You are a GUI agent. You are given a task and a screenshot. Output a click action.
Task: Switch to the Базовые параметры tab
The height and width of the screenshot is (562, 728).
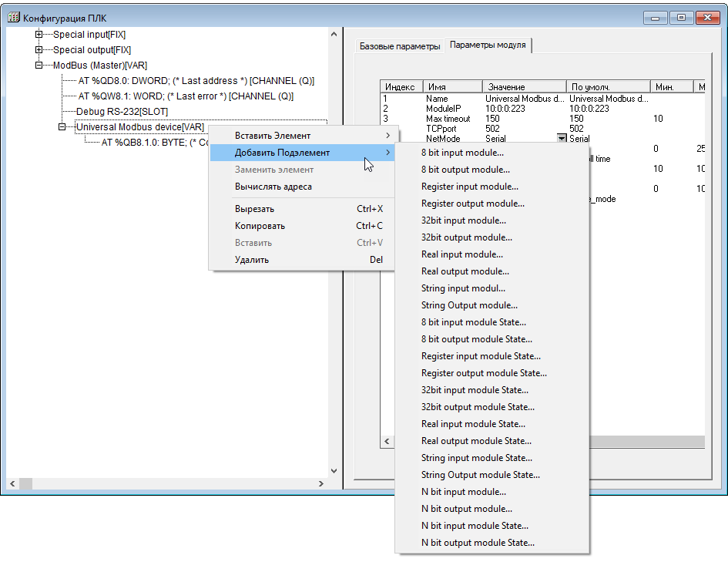(x=400, y=46)
